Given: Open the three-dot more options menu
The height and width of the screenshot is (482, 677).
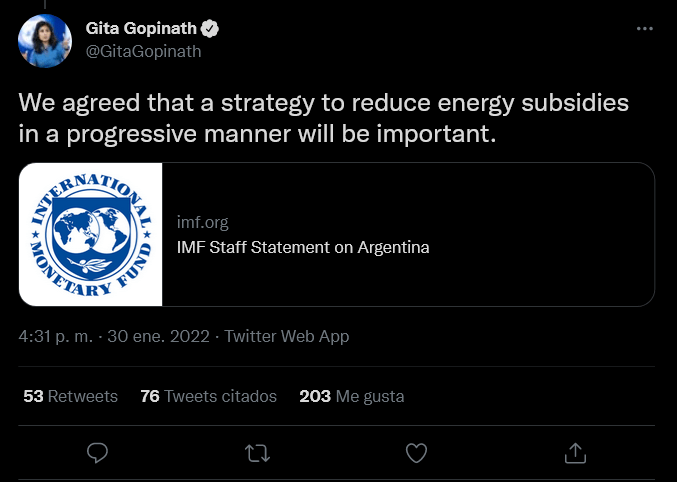Looking at the screenshot, I should pyautogui.click(x=644, y=30).
